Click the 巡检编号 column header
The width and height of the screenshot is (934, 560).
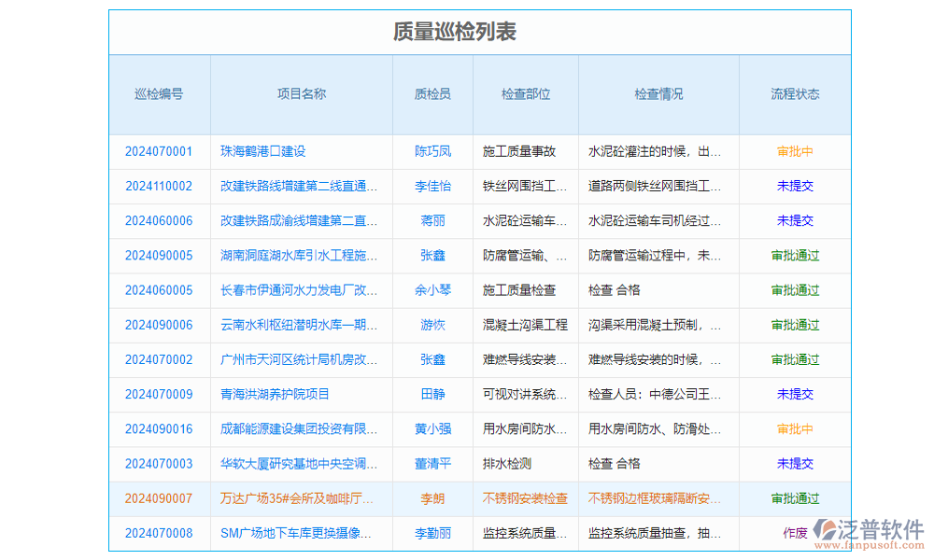pyautogui.click(x=159, y=94)
